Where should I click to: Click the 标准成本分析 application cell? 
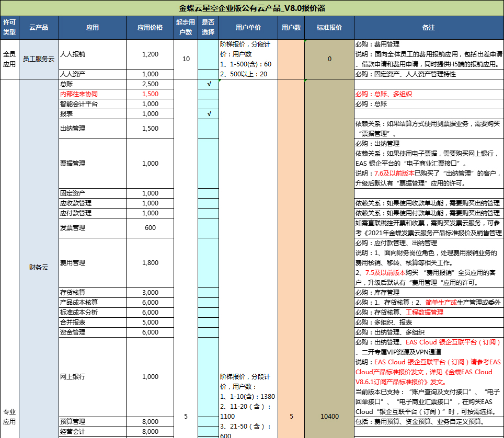[93, 313]
